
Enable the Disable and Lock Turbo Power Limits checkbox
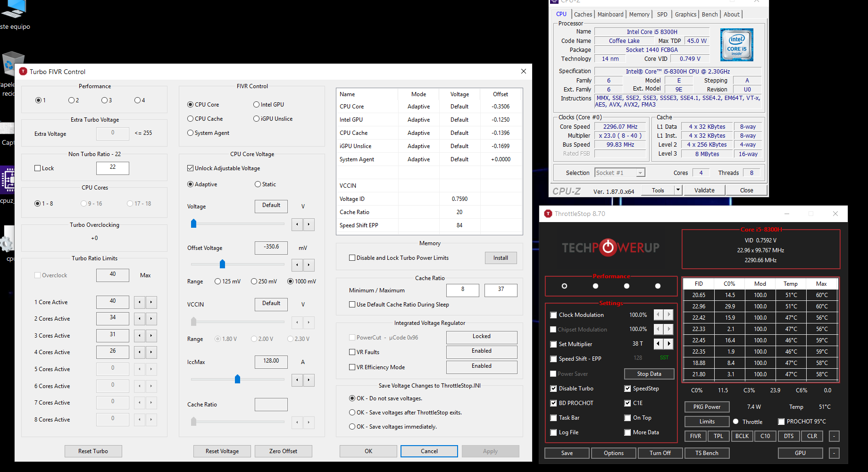[352, 258]
